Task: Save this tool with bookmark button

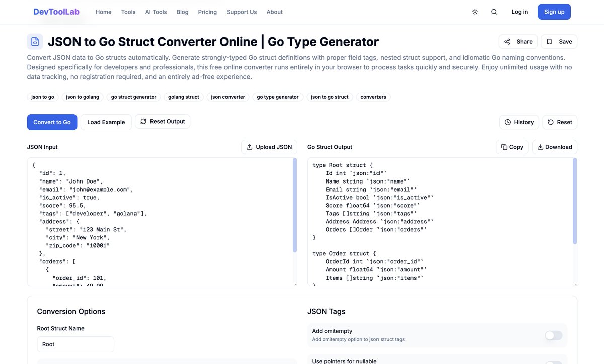Action: (x=559, y=42)
